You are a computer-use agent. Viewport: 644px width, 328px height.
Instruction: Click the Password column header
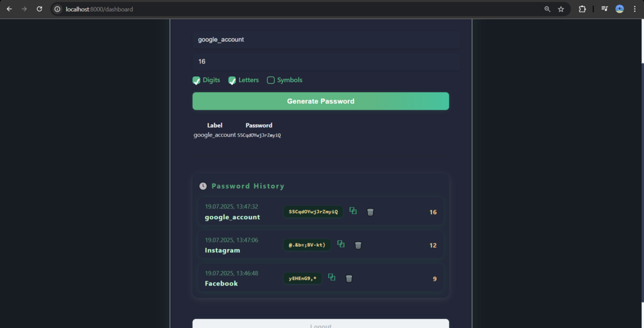click(259, 126)
